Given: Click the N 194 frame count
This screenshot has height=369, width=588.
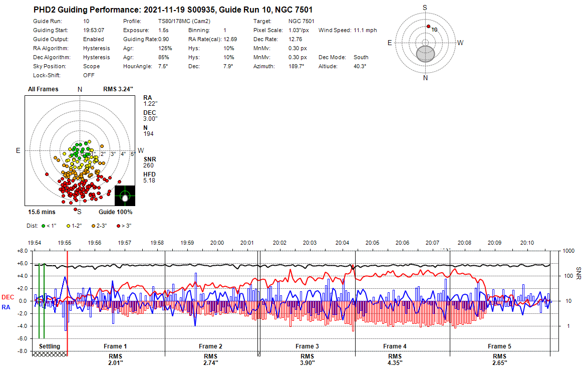Looking at the screenshot, I should pyautogui.click(x=148, y=131).
